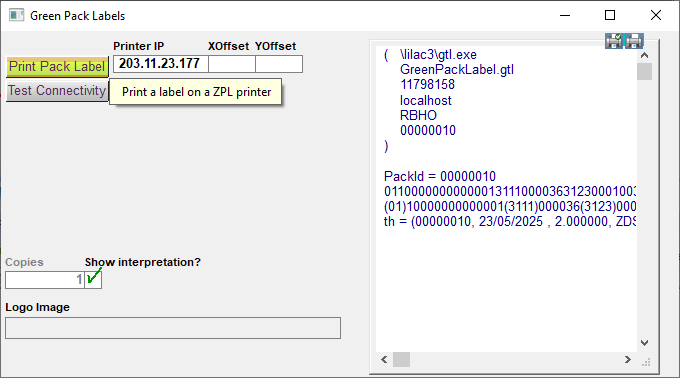Select the Logo Image path field
Screen dimensions: 680x378
coord(173,328)
